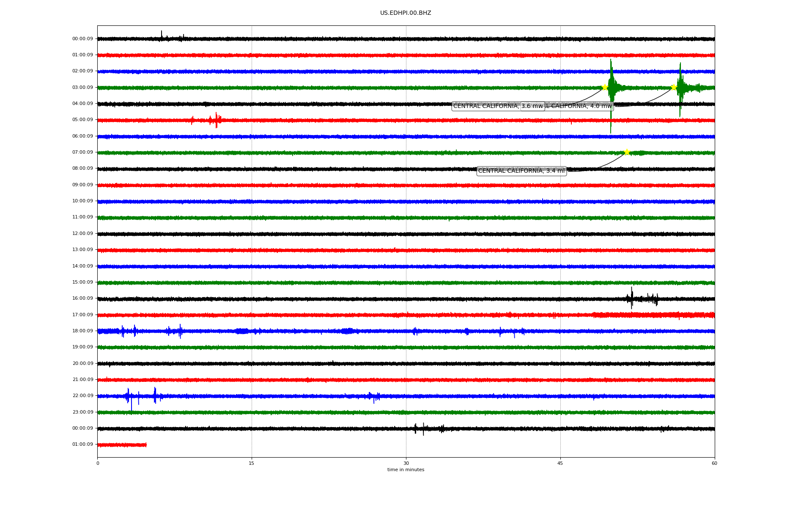This screenshot has height=508, width=812.
Task: Click the 03:00:09 row time label
Action: (82, 87)
